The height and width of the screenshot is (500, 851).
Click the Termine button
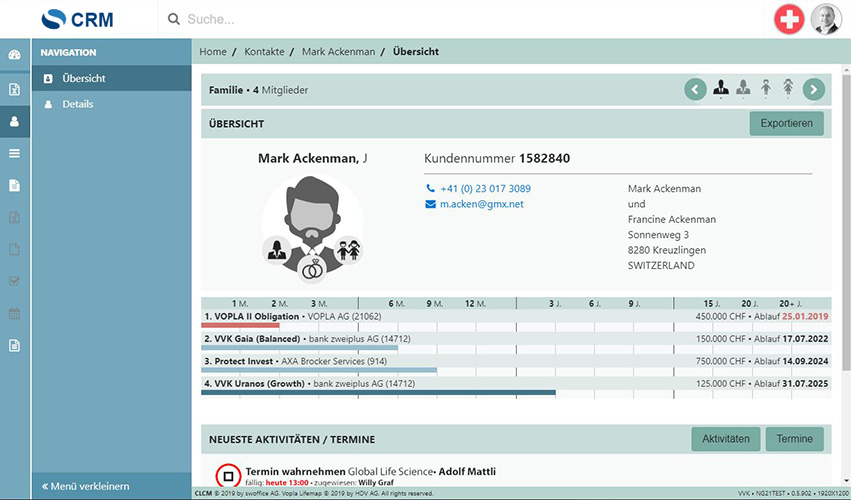795,439
